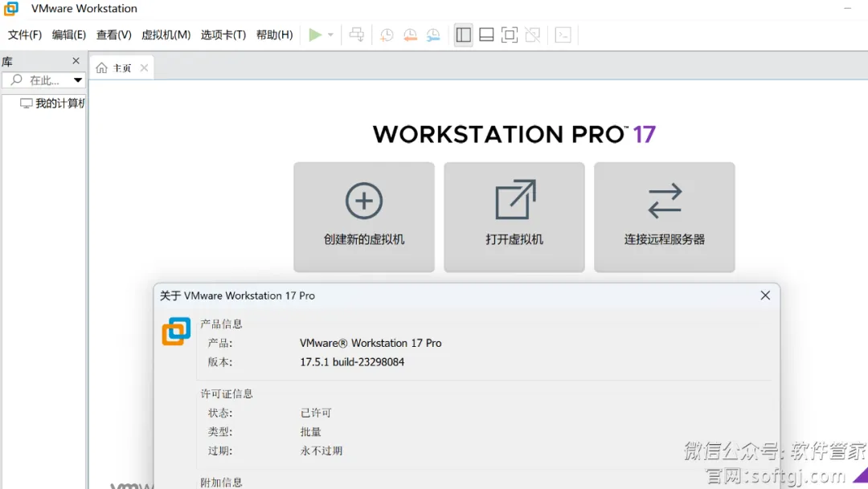The width and height of the screenshot is (868, 489).
Task: Revert to snapshot using the toolbar icon
Action: tap(410, 35)
